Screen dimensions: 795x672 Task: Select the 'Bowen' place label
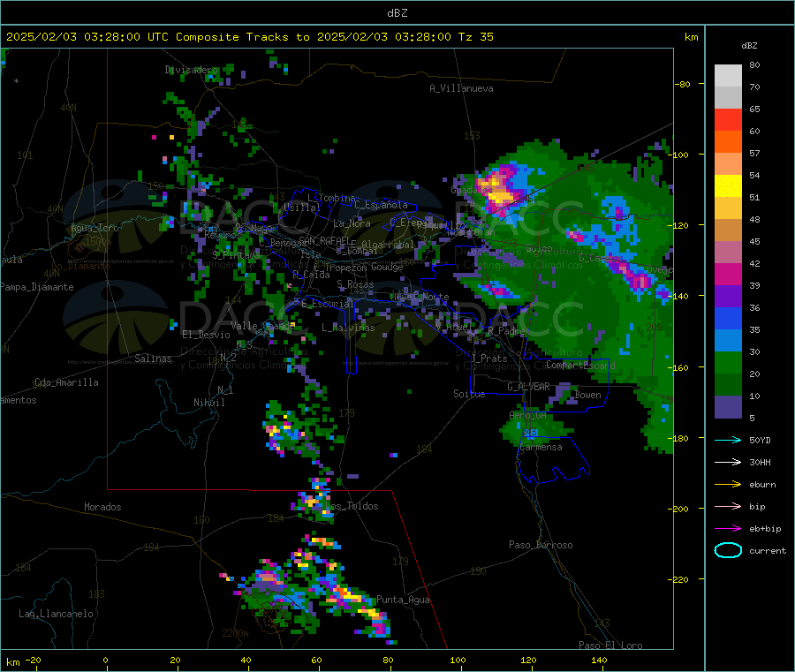tap(587, 395)
